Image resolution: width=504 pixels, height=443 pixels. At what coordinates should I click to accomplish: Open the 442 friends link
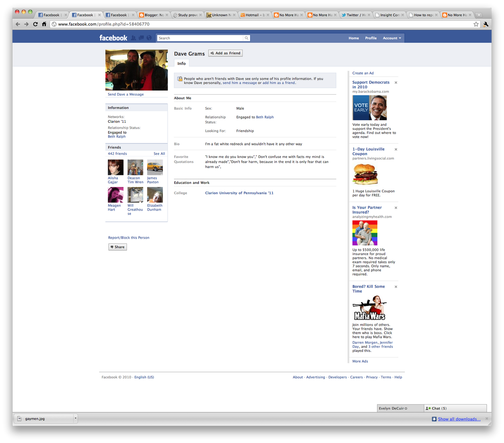[117, 154]
